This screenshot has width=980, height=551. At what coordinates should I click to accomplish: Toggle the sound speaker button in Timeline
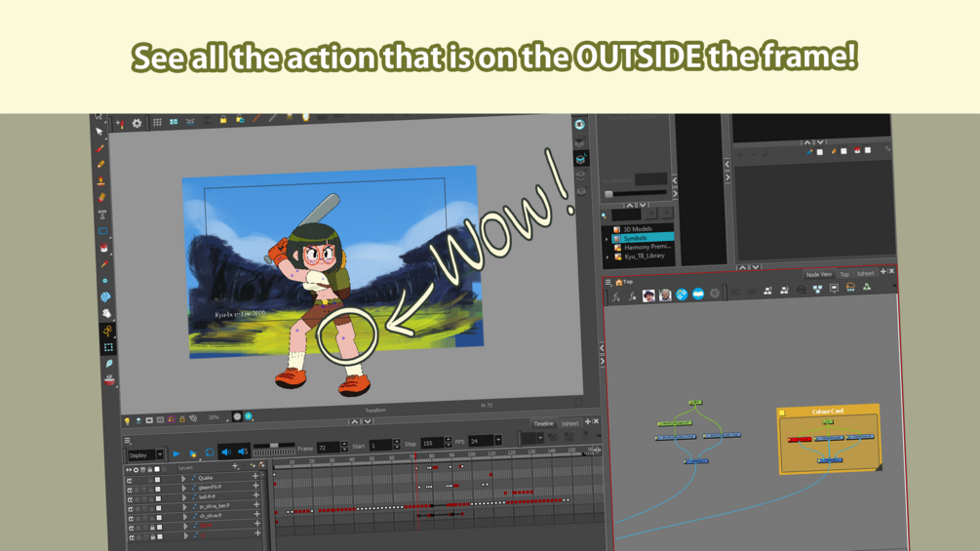click(226, 452)
